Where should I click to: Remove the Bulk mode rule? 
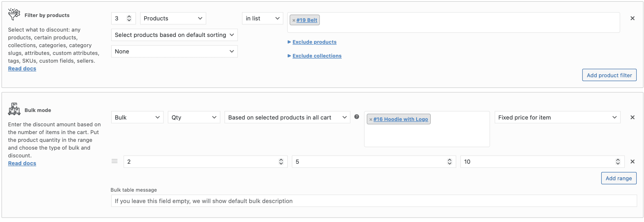[632, 117]
